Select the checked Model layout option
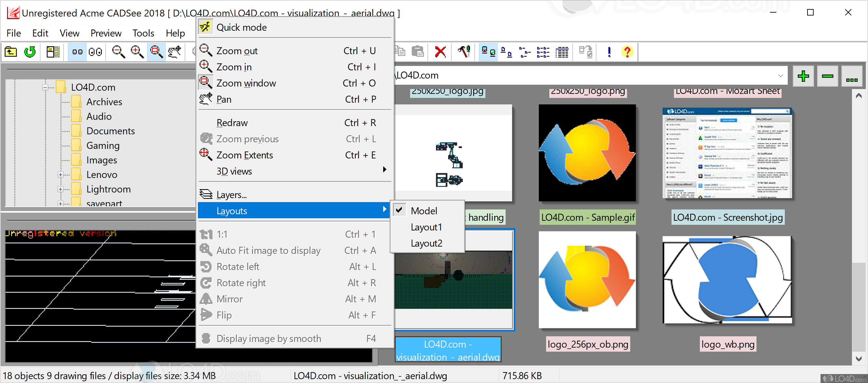868x383 pixels. 424,211
